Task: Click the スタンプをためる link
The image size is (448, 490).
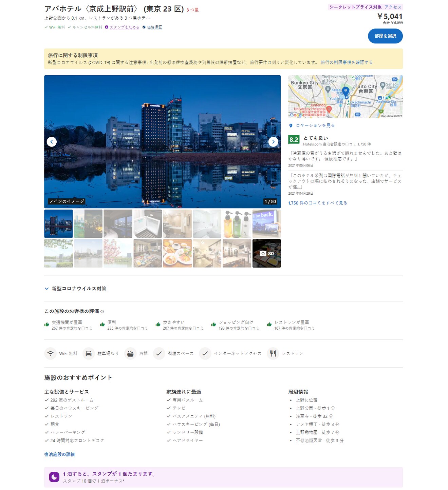Action: tap(125, 27)
